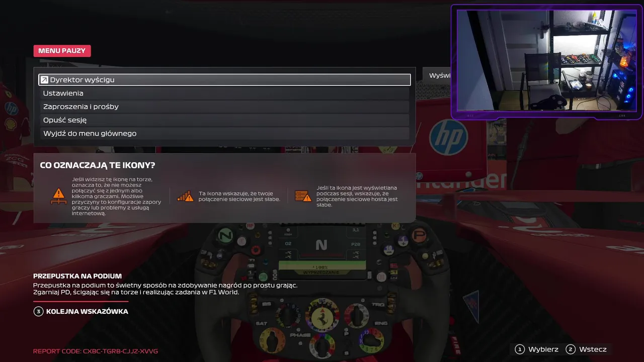Image resolution: width=644 pixels, height=362 pixels.
Task: Click the number 2 Wstecz prompt icon
Action: pos(571,349)
